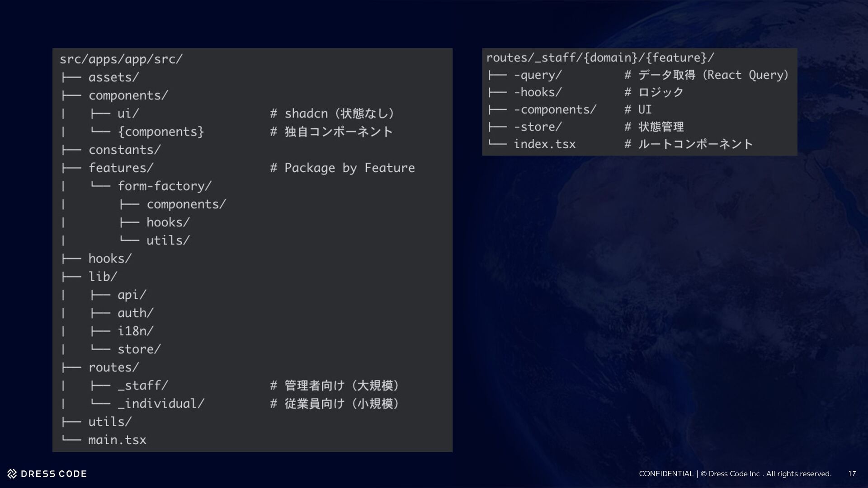Screen dimensions: 868x488
Task: Click the CONFIDENTIAL copyright footer text
Action: [735, 474]
